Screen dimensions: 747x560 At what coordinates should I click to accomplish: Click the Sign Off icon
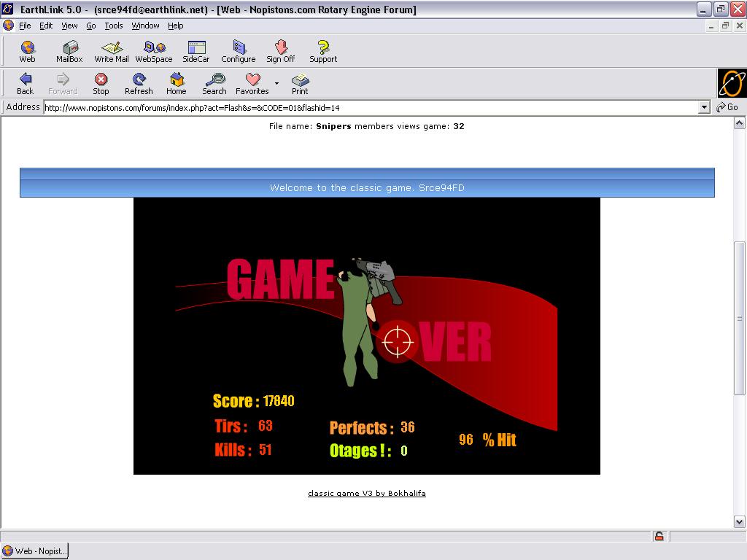point(280,51)
